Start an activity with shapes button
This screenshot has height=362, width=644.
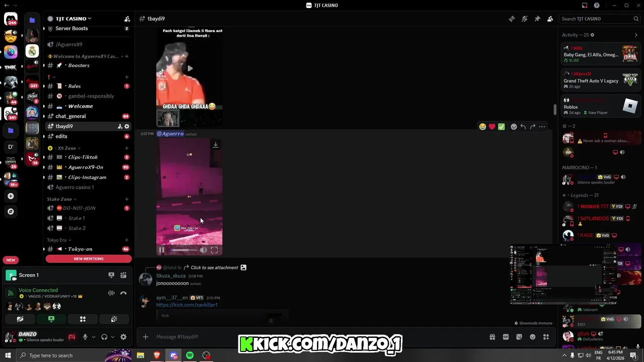[83, 319]
